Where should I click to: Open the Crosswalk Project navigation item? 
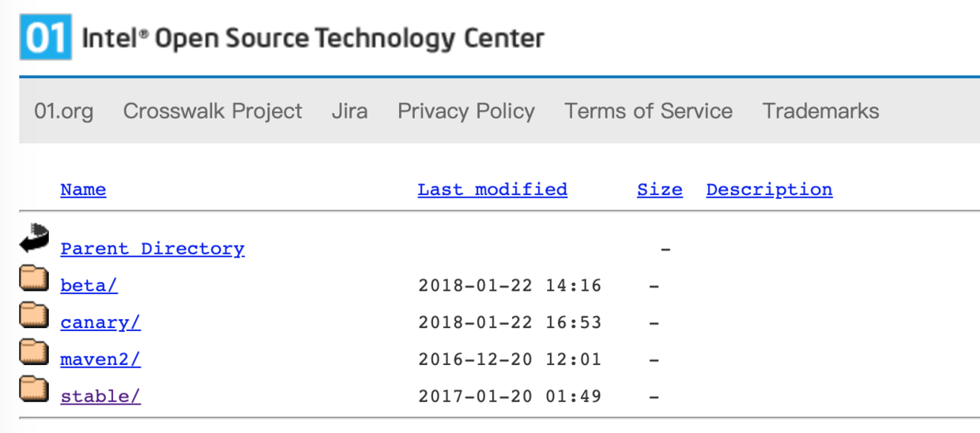(213, 111)
